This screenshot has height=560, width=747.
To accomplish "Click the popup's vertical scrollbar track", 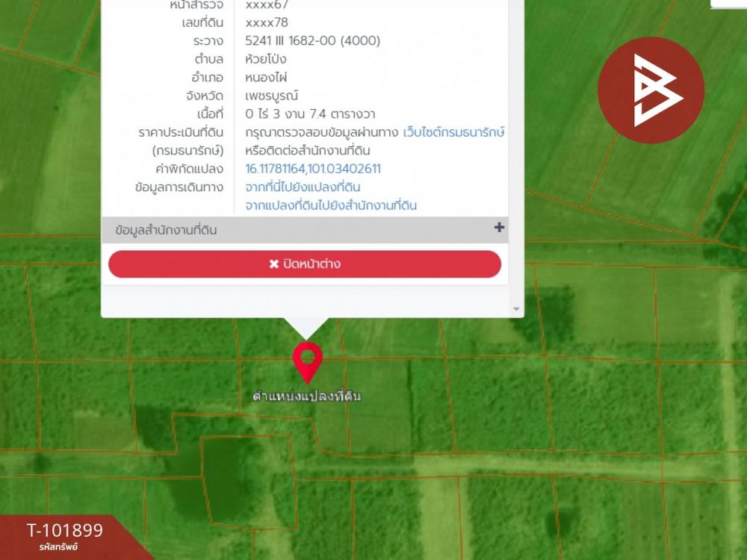I will coord(516,152).
